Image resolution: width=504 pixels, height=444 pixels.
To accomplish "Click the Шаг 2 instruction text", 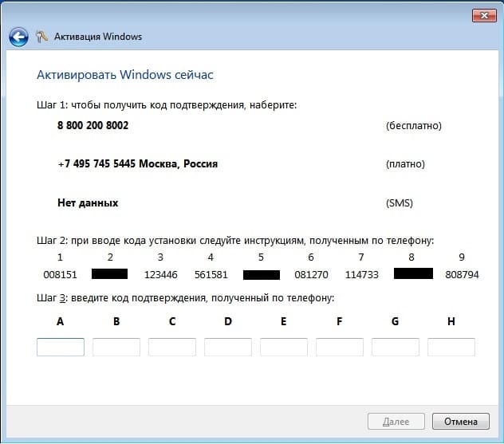I will pos(235,240).
